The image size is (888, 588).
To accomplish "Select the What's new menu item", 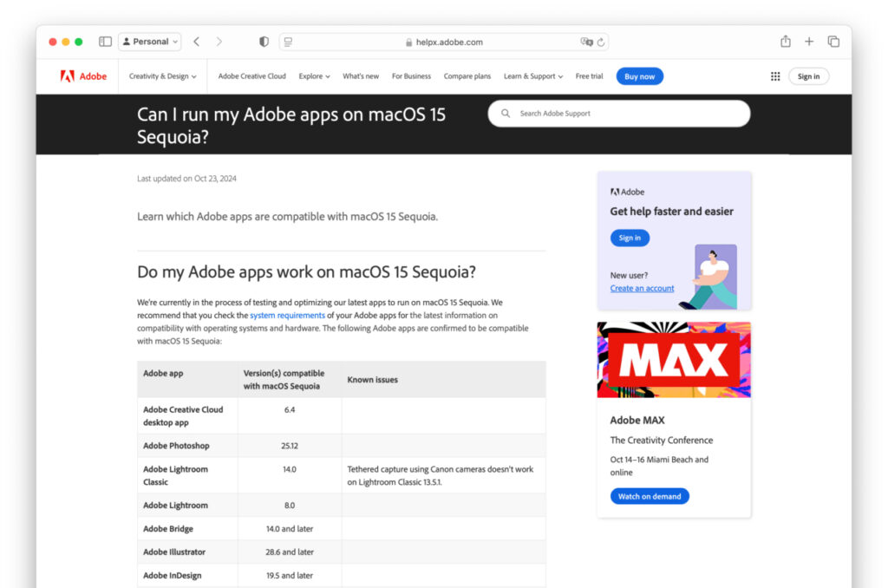I will pos(361,75).
